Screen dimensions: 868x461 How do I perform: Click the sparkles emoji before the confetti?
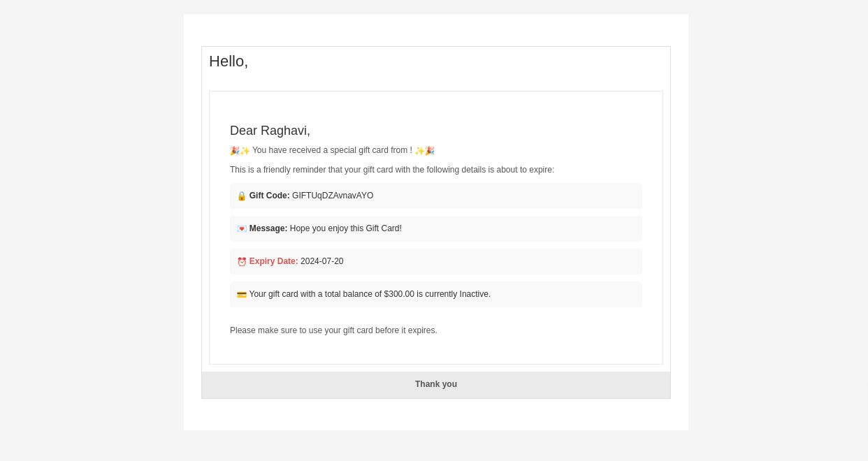(x=419, y=150)
